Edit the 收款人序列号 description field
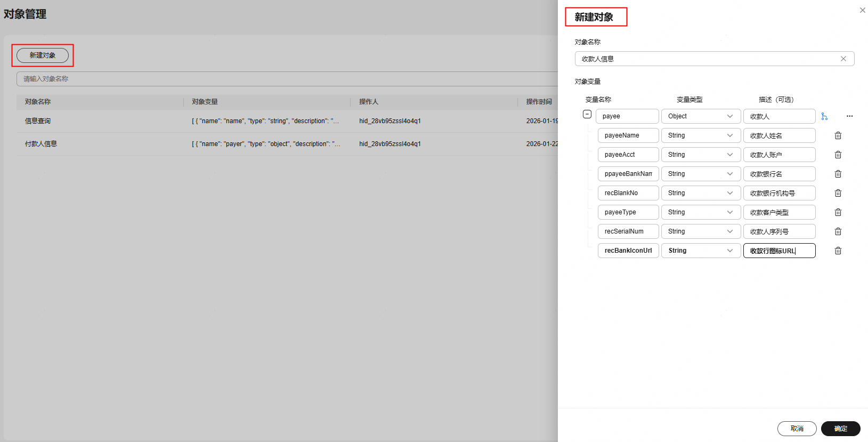The width and height of the screenshot is (868, 442). 780,231
